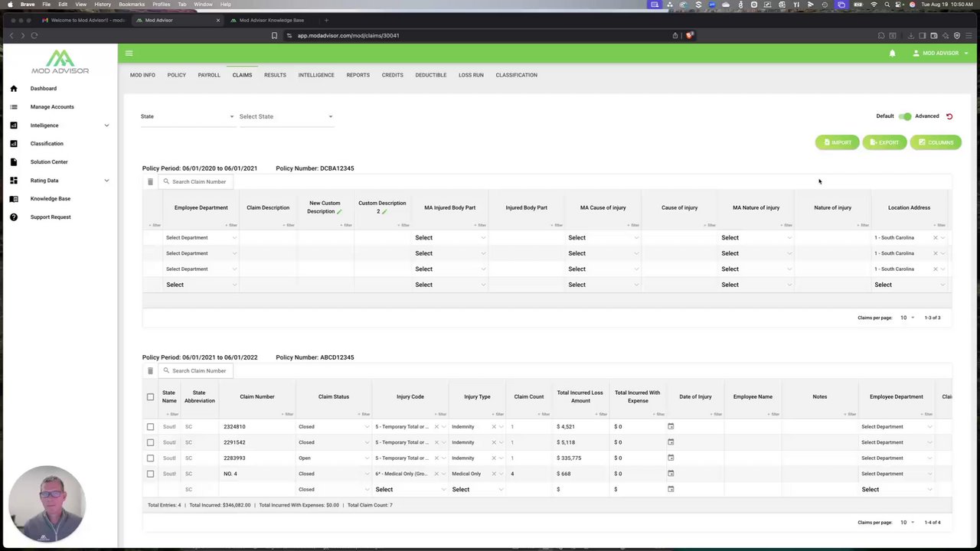Open Knowledge Base link in the sidebar
980x551 pixels.
[51, 199]
